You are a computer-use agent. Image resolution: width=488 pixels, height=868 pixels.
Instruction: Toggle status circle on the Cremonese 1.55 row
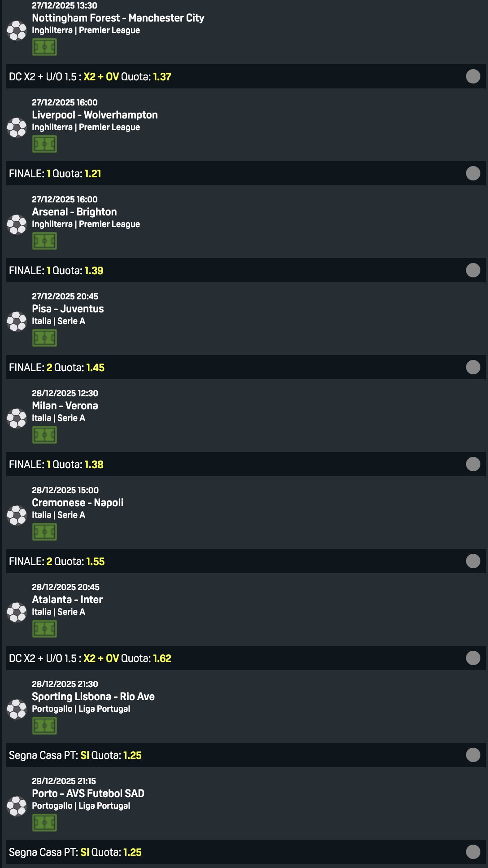(473, 561)
